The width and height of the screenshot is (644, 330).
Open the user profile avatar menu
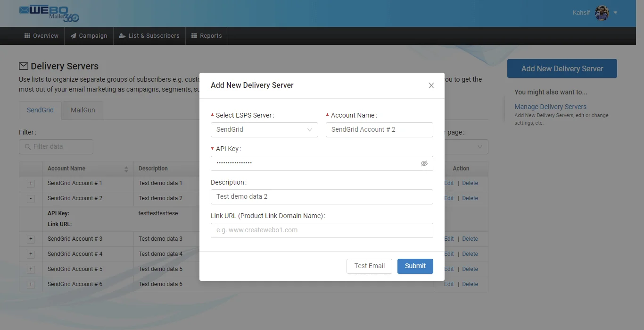pos(602,13)
